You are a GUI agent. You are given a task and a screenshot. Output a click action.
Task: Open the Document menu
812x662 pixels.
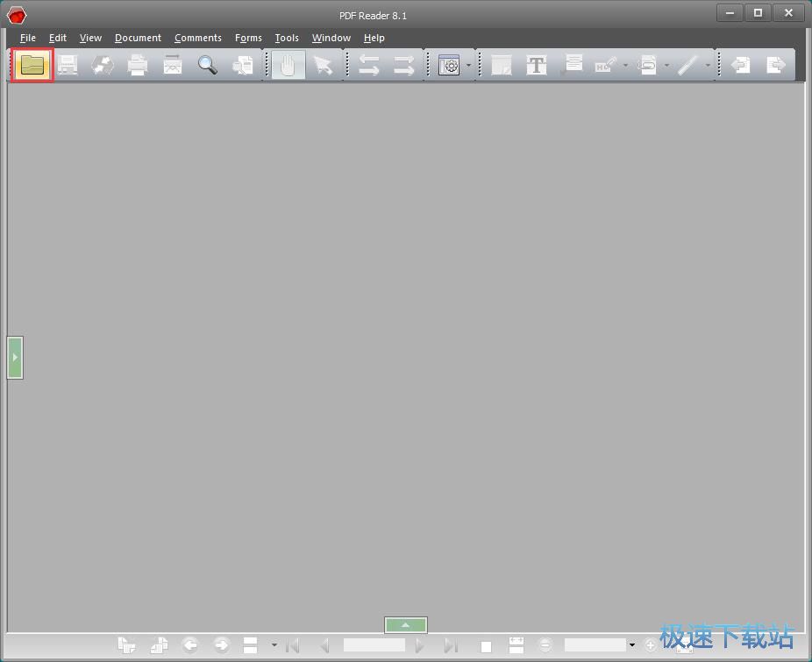tap(138, 38)
